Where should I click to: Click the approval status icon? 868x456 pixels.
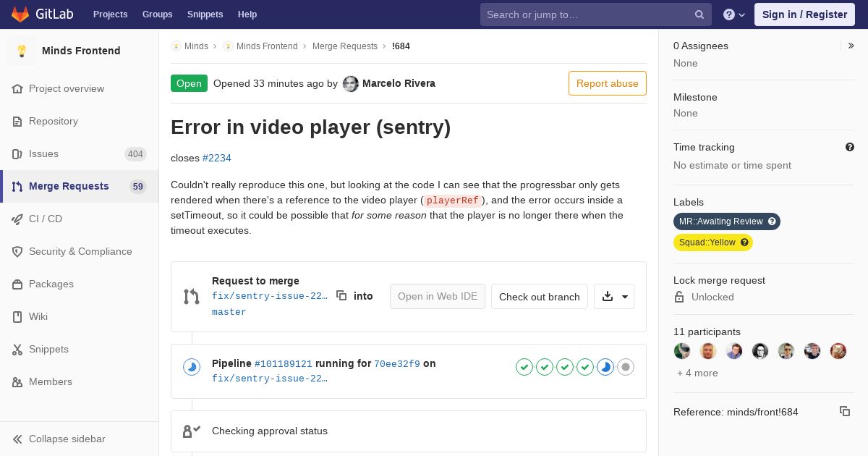[192, 431]
